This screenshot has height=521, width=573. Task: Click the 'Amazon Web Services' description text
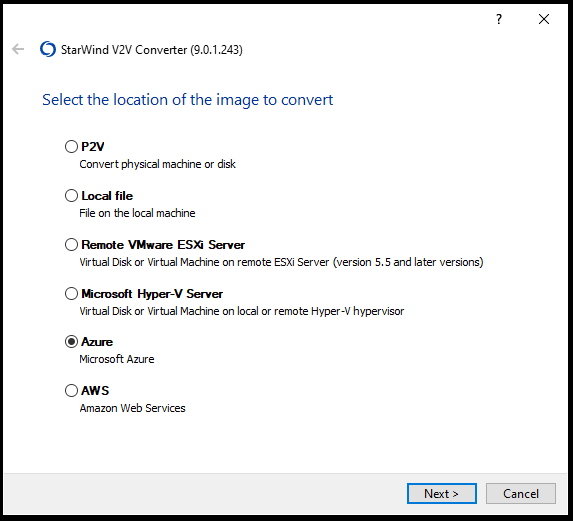pyautogui.click(x=133, y=408)
